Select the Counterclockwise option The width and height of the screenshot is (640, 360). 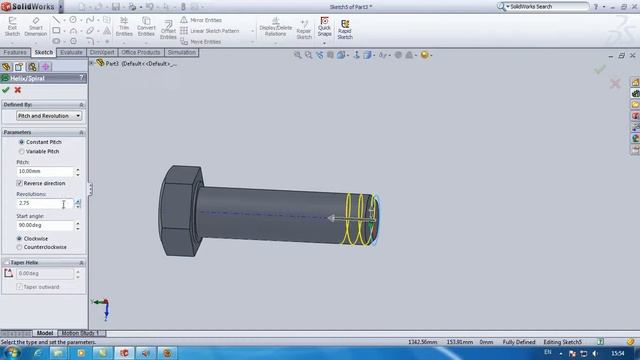pos(41,247)
